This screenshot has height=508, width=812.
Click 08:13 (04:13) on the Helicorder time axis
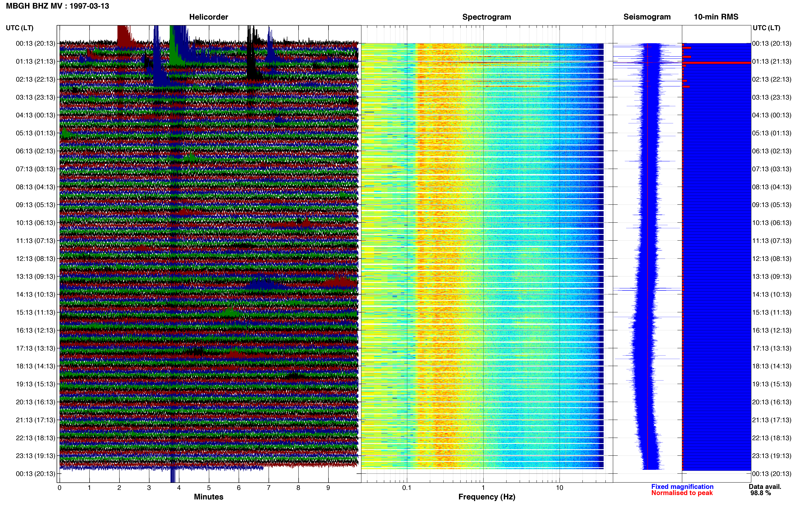(35, 187)
